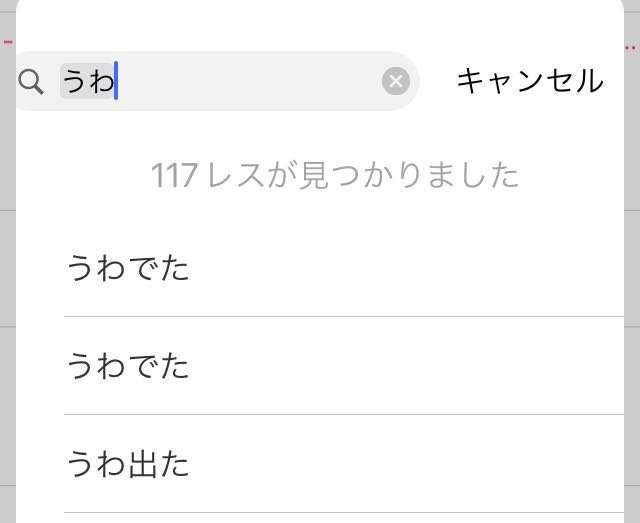This screenshot has height=523, width=640.
Task: Click the 117 レスが見つかりました count label
Action: 336,176
